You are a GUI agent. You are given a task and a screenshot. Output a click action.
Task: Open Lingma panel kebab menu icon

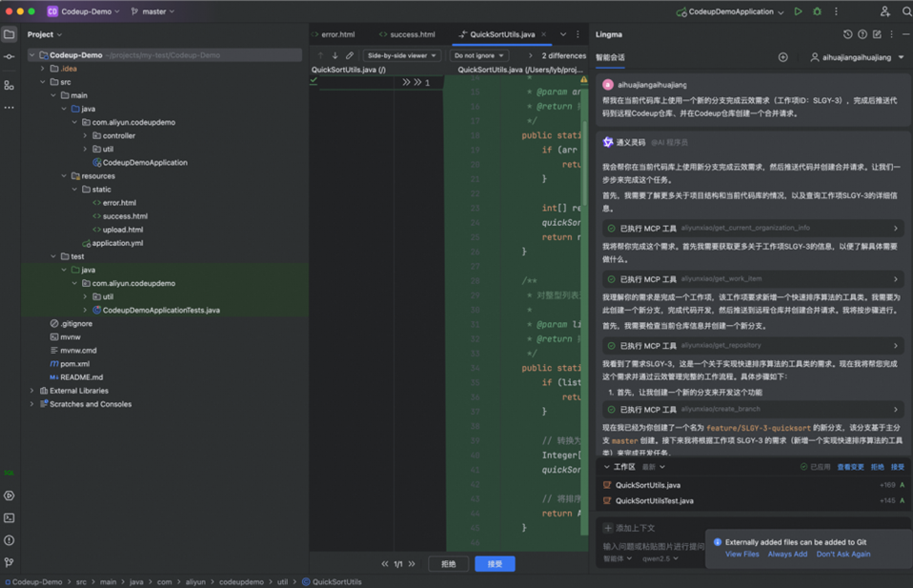[x=892, y=33]
